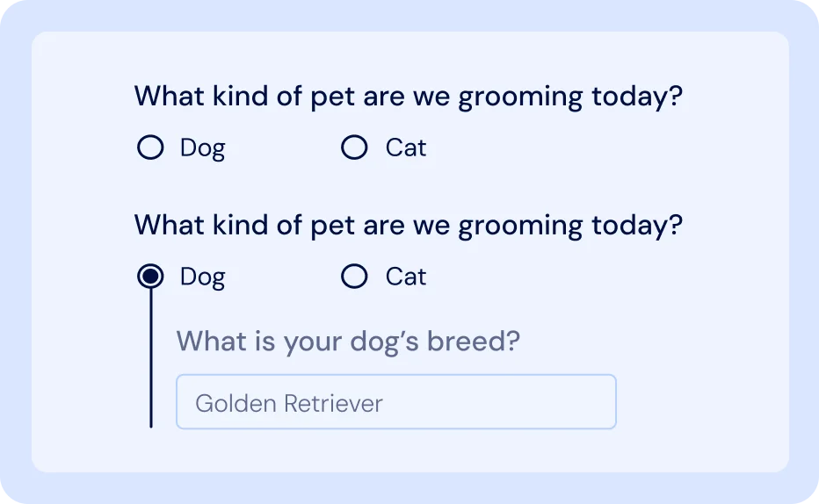The image size is (819, 504).
Task: Click the word "What" starting the lower grooming question
Action: click(x=169, y=226)
